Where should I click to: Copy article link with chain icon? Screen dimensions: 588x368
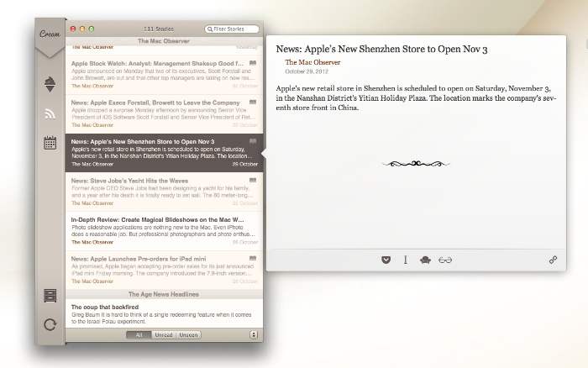[x=553, y=260]
